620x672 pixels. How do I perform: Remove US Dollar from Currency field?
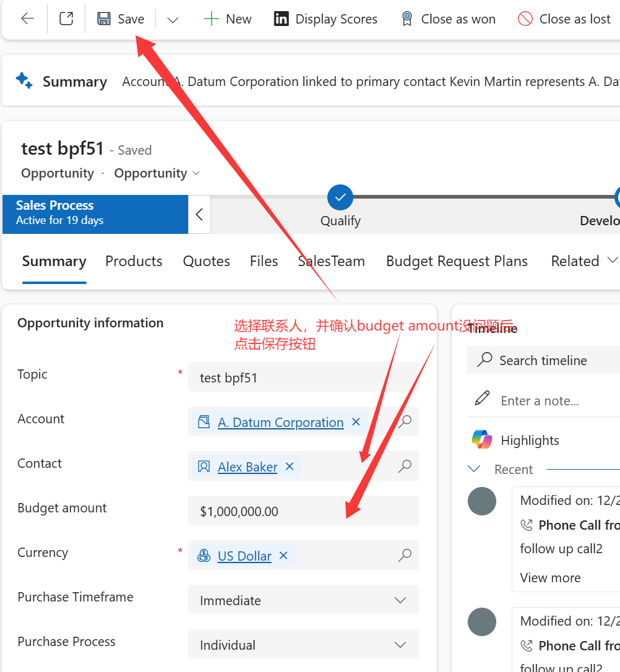coord(283,556)
